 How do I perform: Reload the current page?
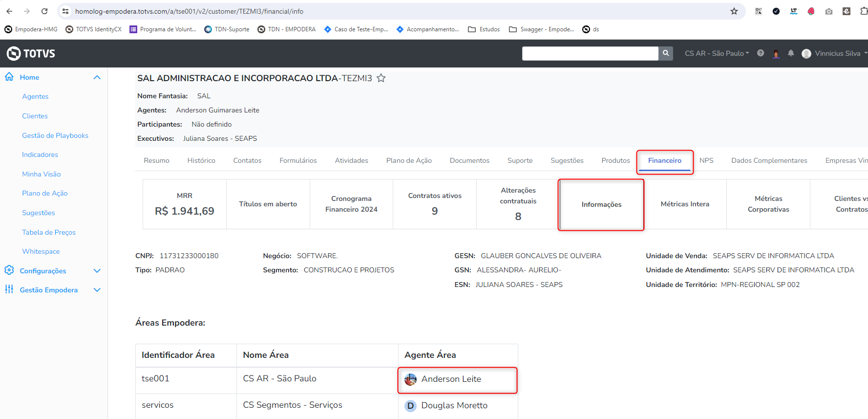pyautogui.click(x=44, y=11)
